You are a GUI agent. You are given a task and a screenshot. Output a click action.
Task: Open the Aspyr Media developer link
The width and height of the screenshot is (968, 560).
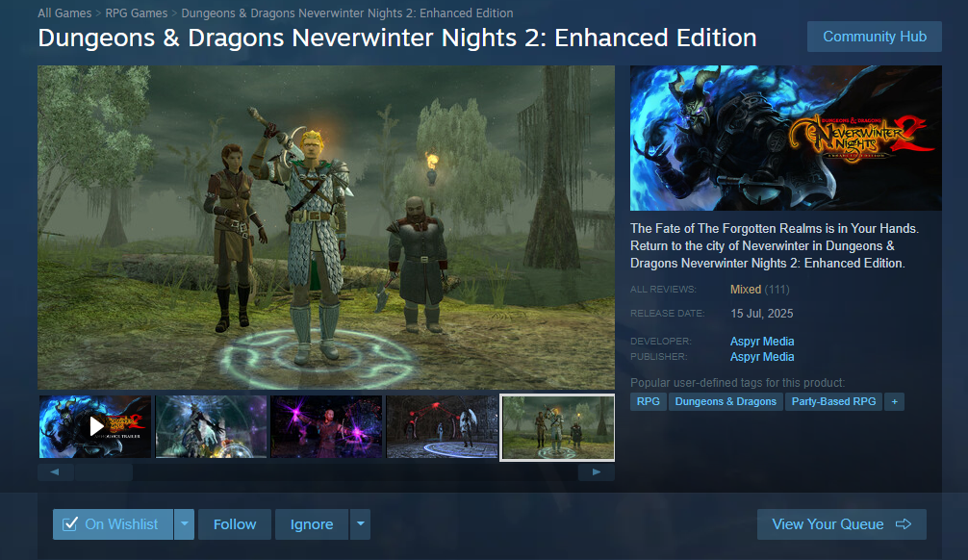762,342
